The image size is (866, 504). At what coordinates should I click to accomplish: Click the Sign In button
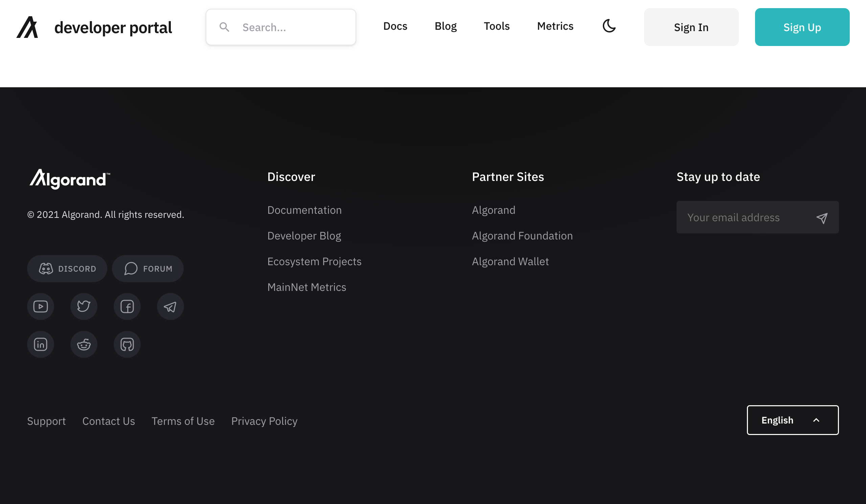click(x=691, y=27)
